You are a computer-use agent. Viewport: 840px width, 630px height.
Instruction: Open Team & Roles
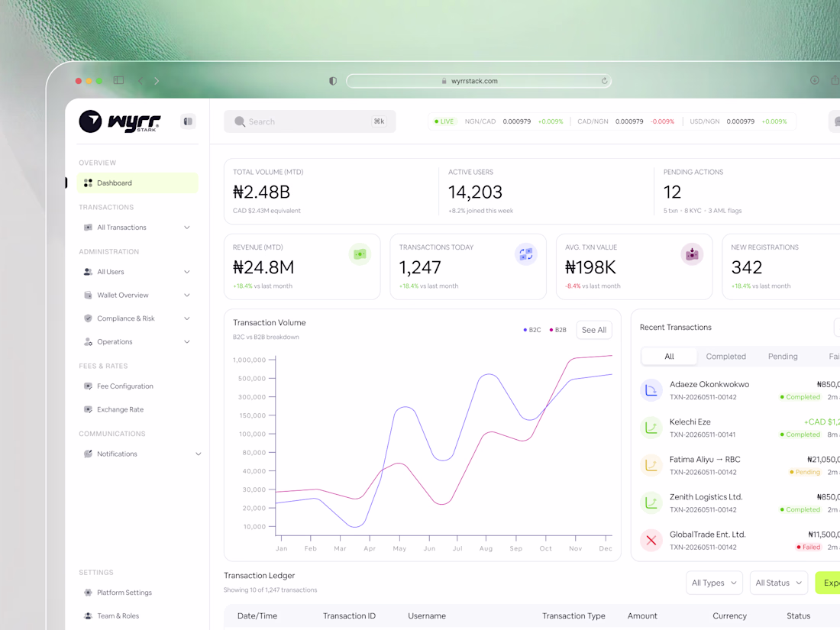pos(118,616)
